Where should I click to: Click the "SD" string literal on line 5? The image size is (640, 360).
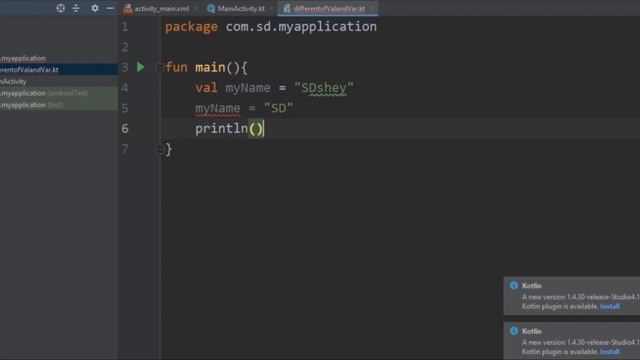[278, 108]
